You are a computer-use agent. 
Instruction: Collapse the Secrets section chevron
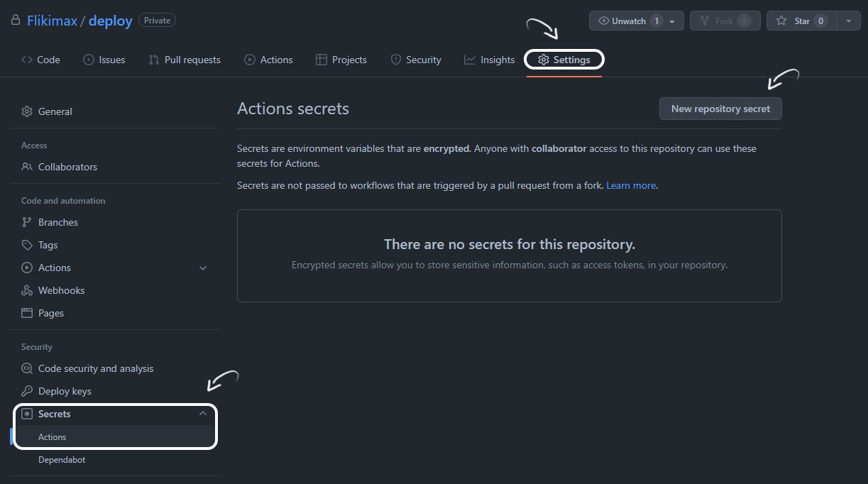pyautogui.click(x=203, y=413)
